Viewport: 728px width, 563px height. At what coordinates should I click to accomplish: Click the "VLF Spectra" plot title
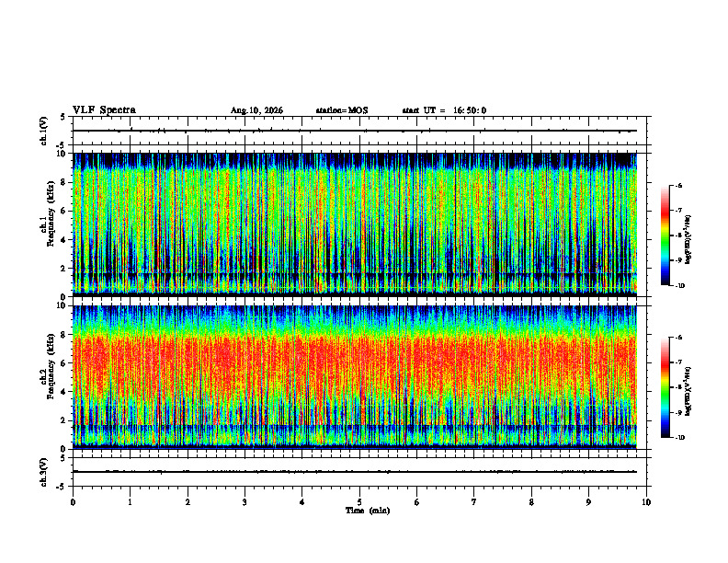104,110
